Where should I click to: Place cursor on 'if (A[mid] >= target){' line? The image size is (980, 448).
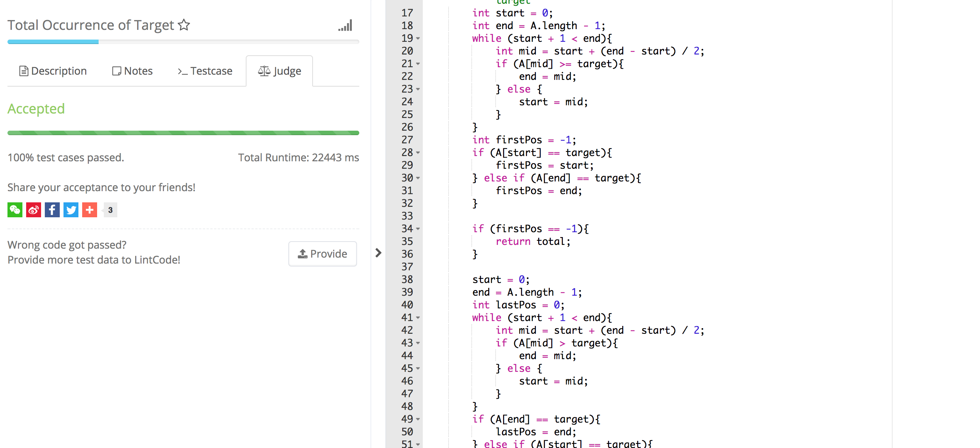coord(559,64)
